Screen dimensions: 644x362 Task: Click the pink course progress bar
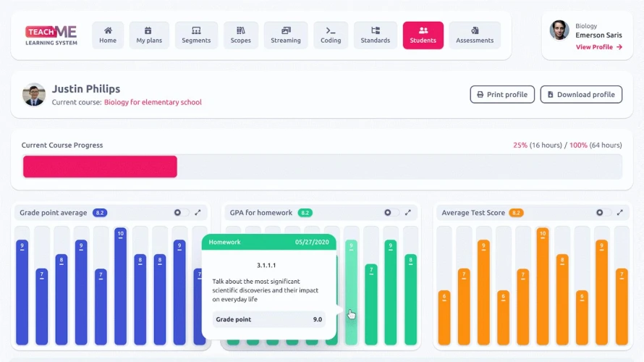(100, 167)
